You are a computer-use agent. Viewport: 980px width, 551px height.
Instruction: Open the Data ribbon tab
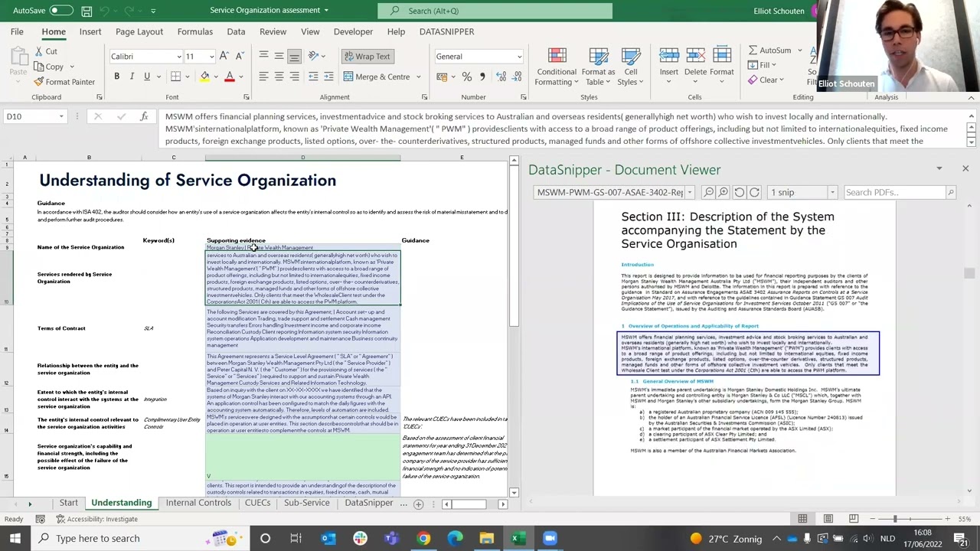(236, 31)
